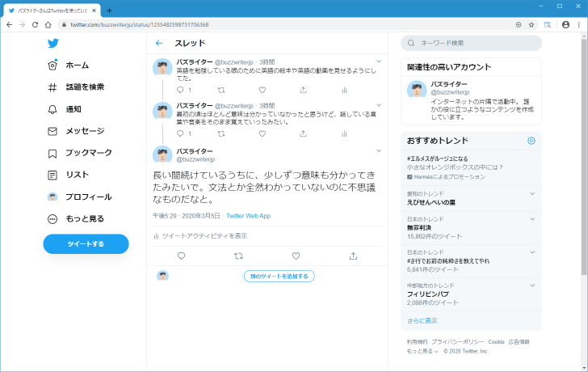Expand options for えびせんべいの里 trend
Screen dimensions: 588x372
(532, 194)
